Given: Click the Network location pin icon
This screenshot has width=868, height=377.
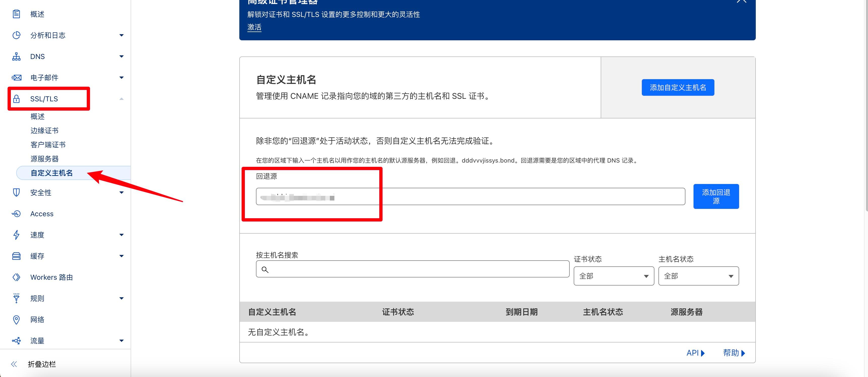Looking at the screenshot, I should pos(16,320).
